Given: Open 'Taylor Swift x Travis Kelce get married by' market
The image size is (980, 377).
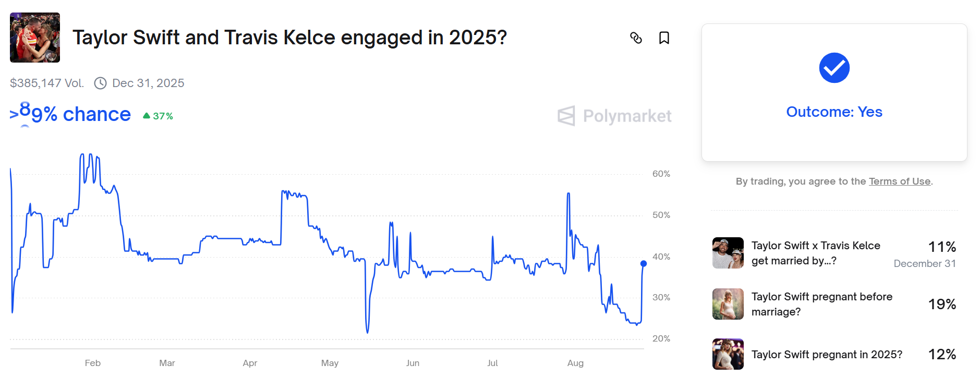Looking at the screenshot, I should click(x=815, y=253).
